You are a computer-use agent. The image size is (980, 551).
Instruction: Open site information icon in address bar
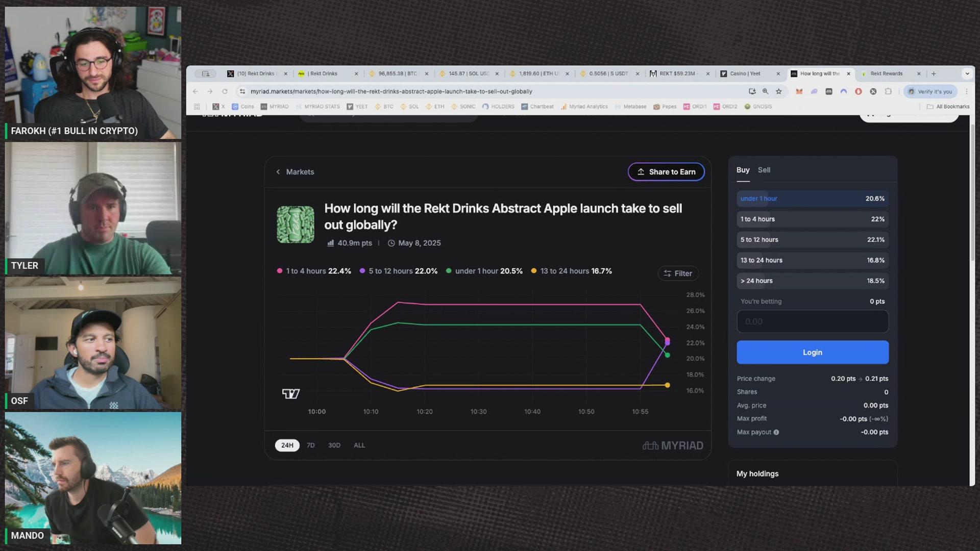(x=242, y=91)
